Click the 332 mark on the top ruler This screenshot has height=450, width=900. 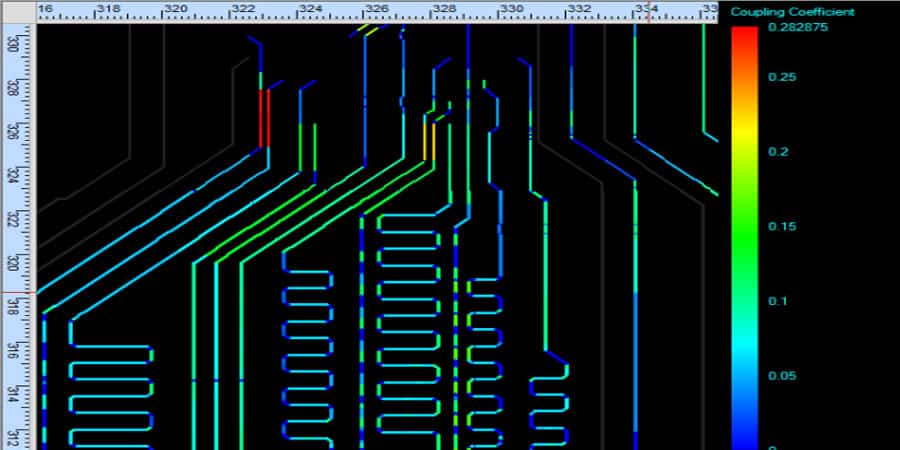coord(578,9)
